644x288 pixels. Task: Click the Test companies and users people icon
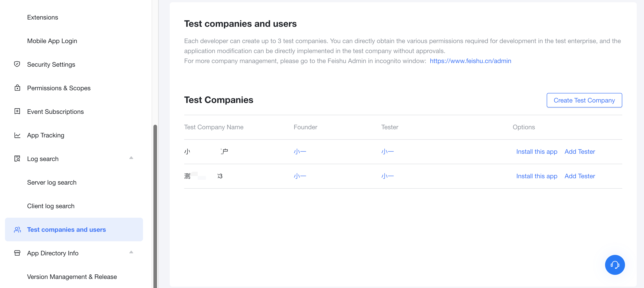click(17, 229)
